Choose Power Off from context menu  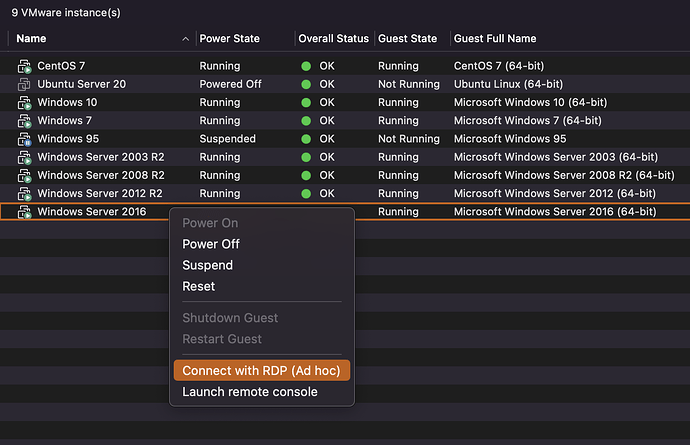click(x=211, y=244)
